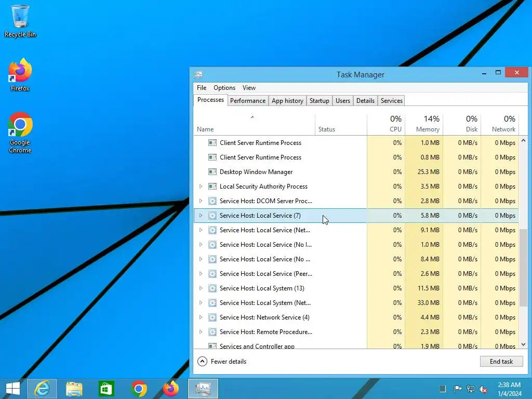Open the Options menu
The height and width of the screenshot is (399, 532).
click(x=224, y=88)
